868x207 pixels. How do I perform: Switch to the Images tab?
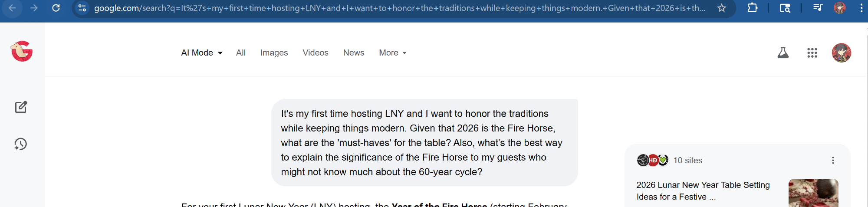[x=274, y=53]
